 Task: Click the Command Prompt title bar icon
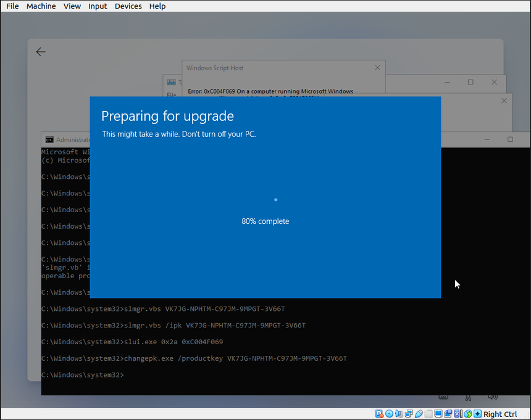pyautogui.click(x=49, y=140)
